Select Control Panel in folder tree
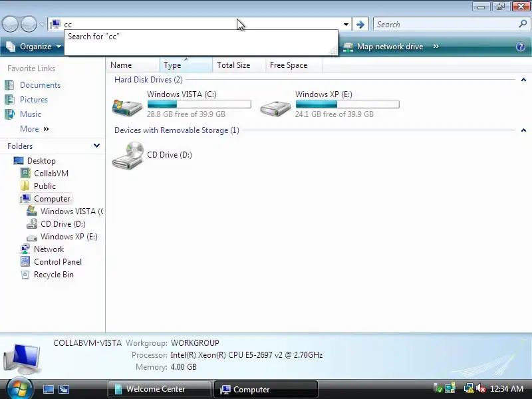 tap(58, 262)
